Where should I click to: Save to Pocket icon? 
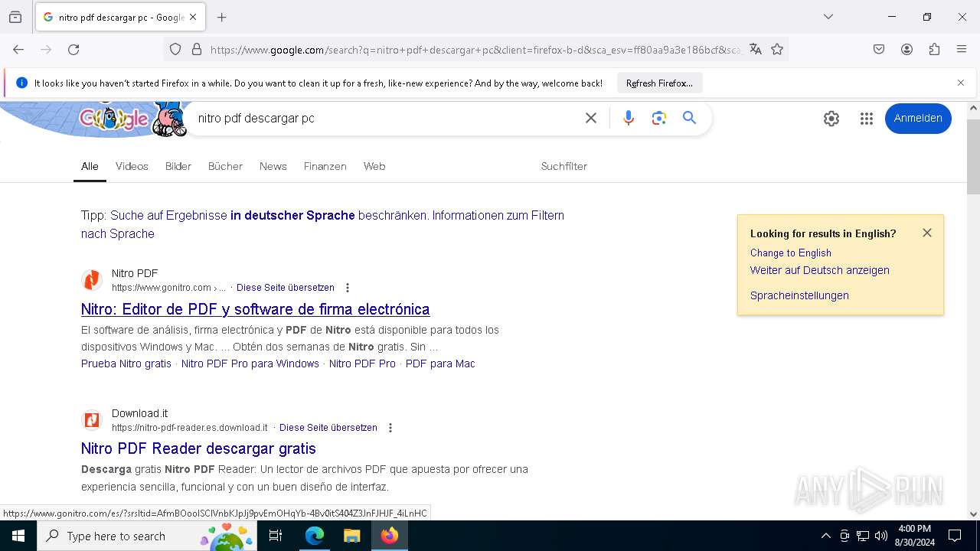(879, 50)
